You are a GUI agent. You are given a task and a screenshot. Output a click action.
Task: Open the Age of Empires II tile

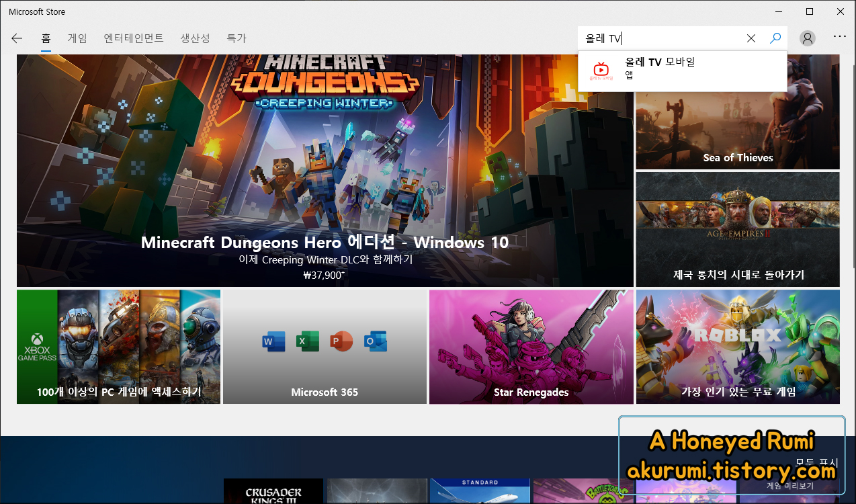tap(738, 229)
